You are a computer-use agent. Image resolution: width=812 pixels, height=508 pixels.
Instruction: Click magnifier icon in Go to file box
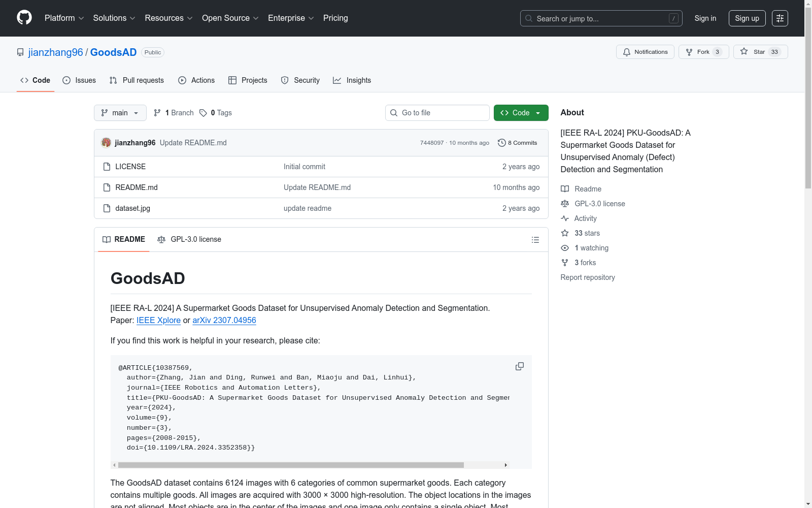tap(394, 113)
